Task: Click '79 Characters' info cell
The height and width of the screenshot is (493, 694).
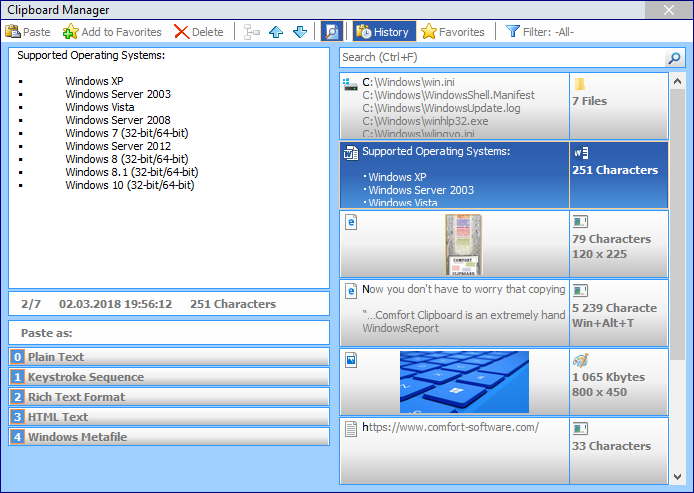Action: click(x=619, y=244)
